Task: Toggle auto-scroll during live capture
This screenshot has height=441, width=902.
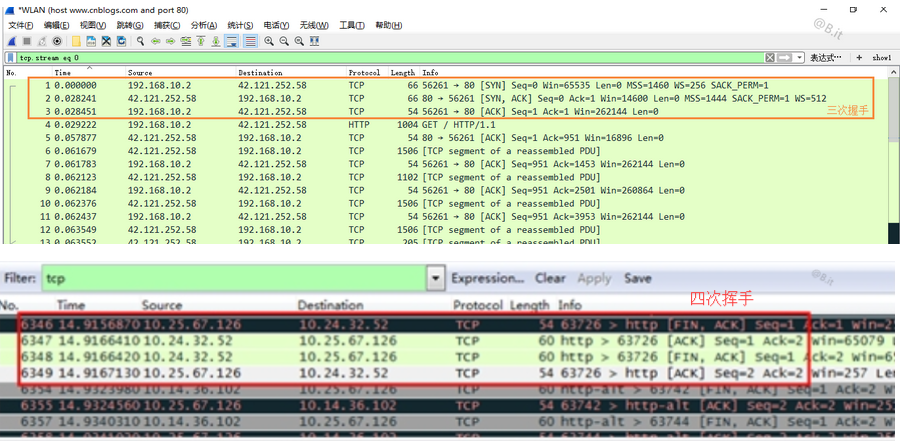Action: click(x=231, y=41)
